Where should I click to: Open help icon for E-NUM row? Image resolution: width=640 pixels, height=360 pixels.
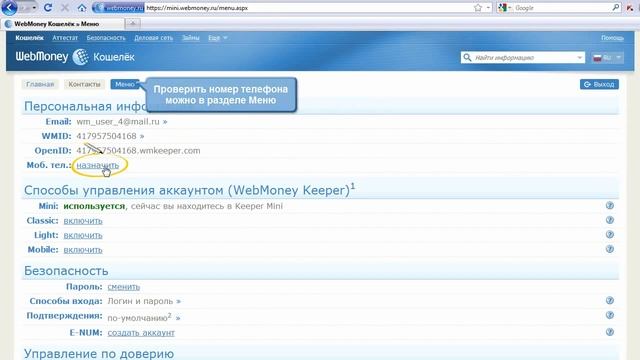click(610, 332)
